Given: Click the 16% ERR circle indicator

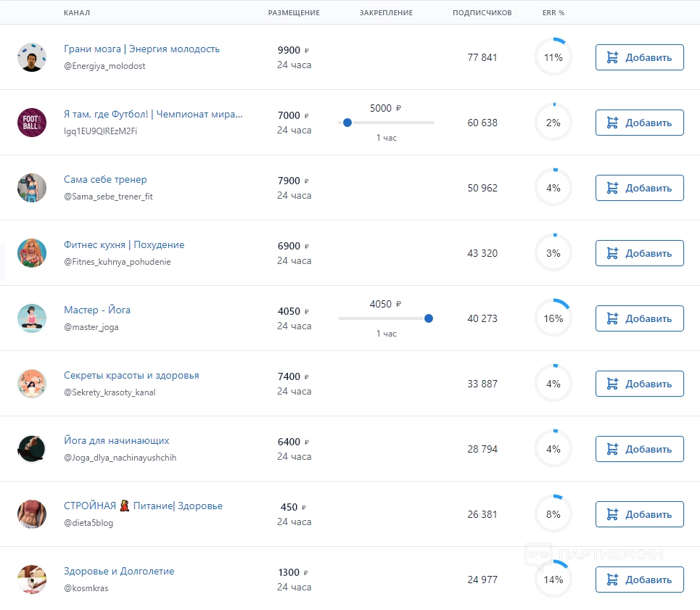Looking at the screenshot, I should (553, 318).
